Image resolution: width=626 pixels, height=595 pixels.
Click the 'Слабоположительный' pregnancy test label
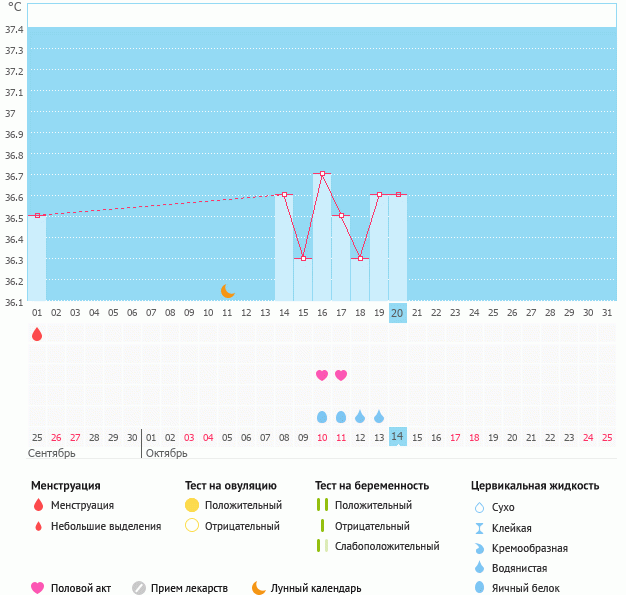[x=387, y=546]
